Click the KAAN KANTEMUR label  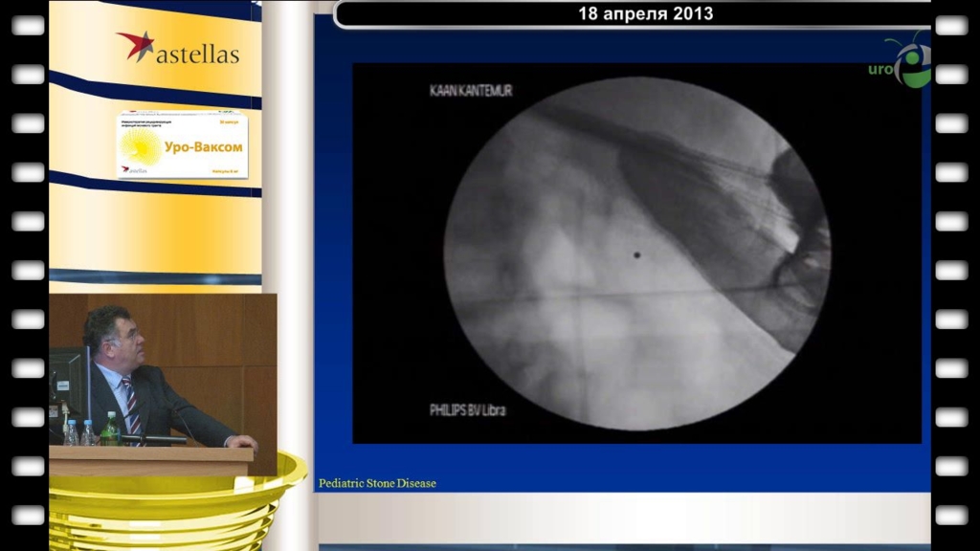point(470,91)
